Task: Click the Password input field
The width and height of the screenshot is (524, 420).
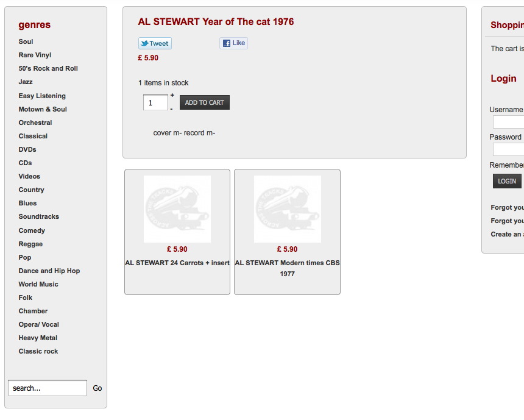Action: tap(508, 149)
